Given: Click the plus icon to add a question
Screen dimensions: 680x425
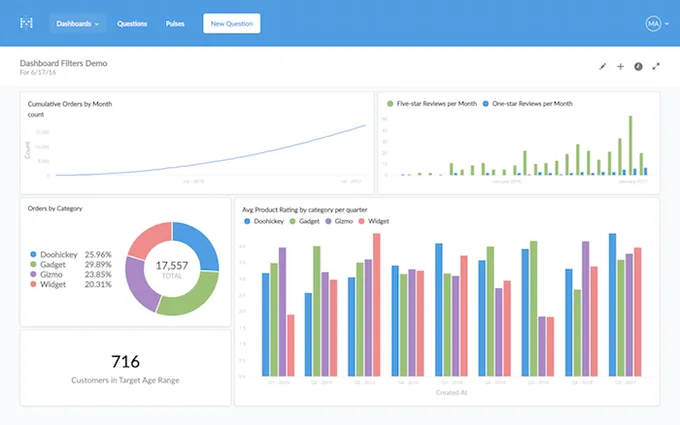Looking at the screenshot, I should click(x=620, y=66).
